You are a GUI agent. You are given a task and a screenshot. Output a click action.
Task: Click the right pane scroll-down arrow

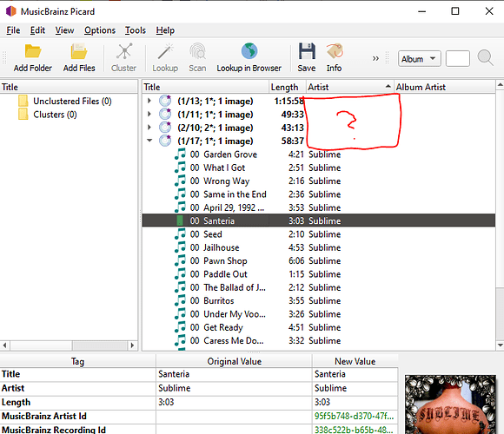coord(500,345)
